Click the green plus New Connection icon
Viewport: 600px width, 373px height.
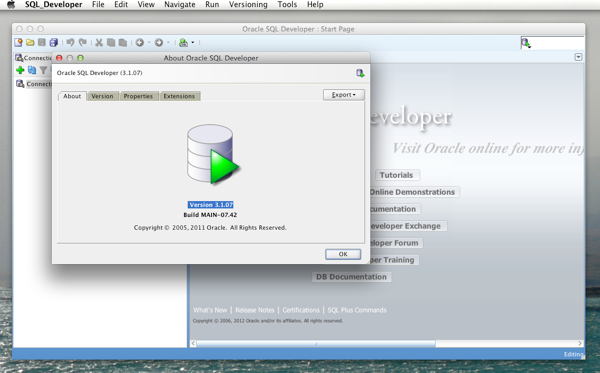tap(20, 70)
